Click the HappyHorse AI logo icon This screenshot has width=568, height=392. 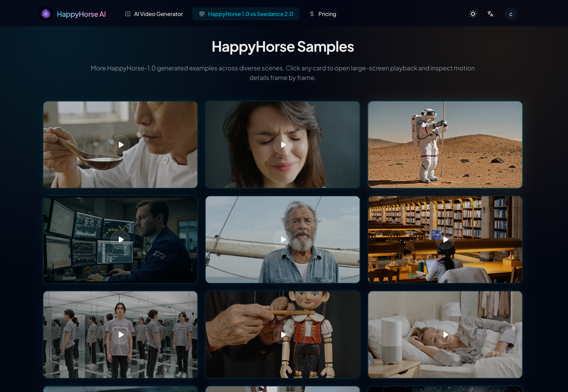[46, 14]
